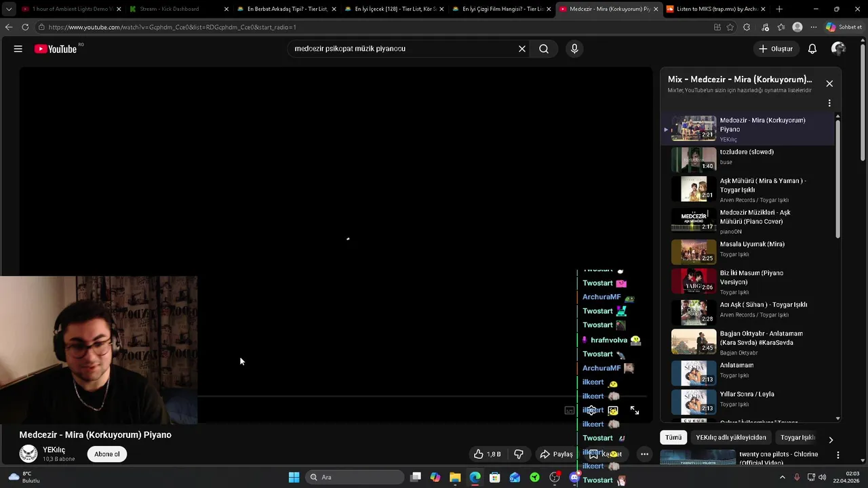Open the YEKılıç channel avatar

coord(28,454)
